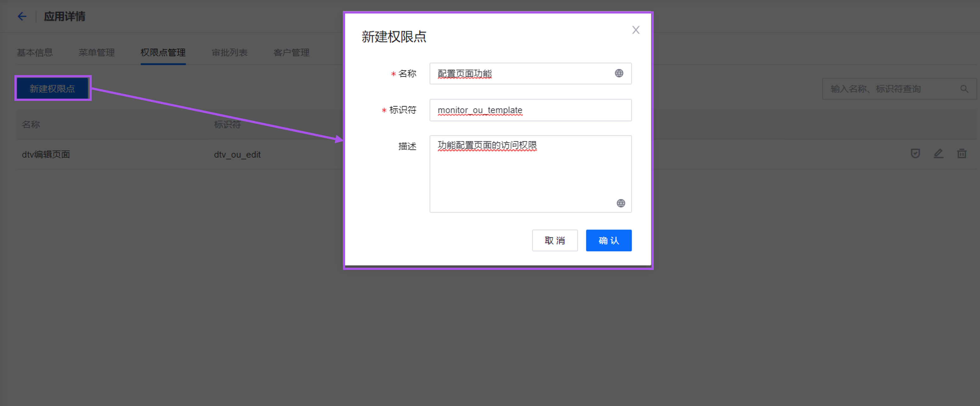Open the 菜单管理 tab
This screenshot has height=406, width=980.
pos(96,52)
